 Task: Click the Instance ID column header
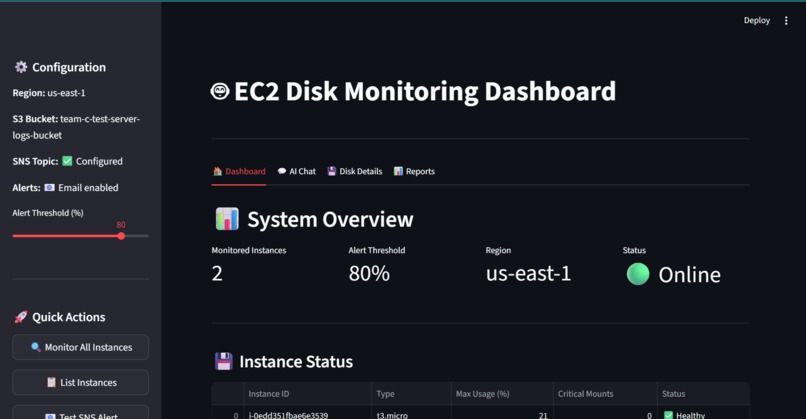307,394
